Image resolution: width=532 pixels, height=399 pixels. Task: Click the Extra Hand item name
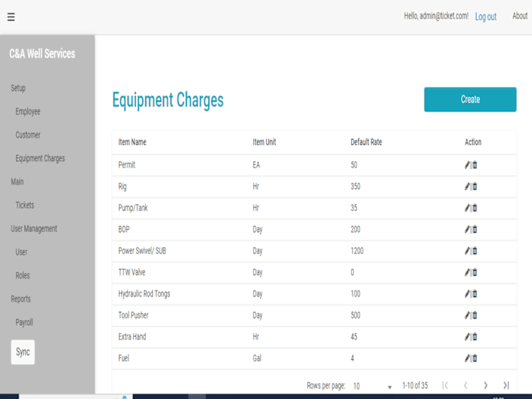tap(132, 337)
